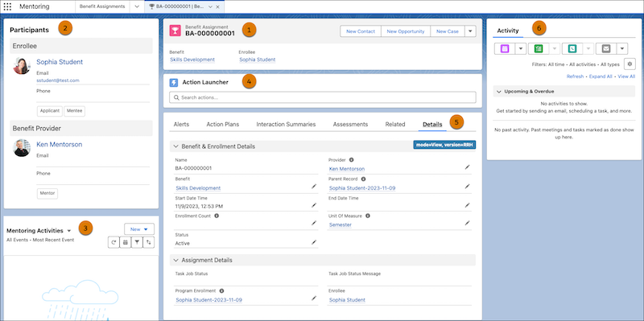Show info for Provider field
644x321 pixels.
pyautogui.click(x=352, y=159)
